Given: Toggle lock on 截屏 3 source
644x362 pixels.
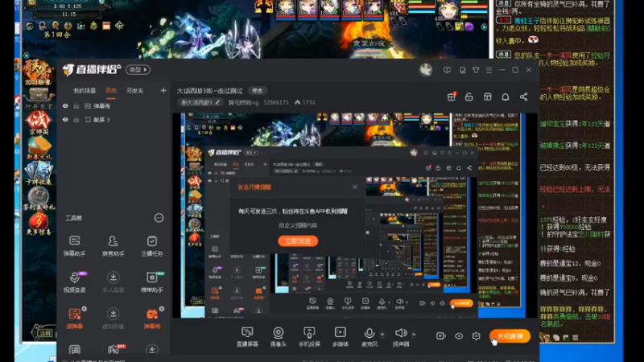Looking at the screenshot, I should [x=76, y=119].
